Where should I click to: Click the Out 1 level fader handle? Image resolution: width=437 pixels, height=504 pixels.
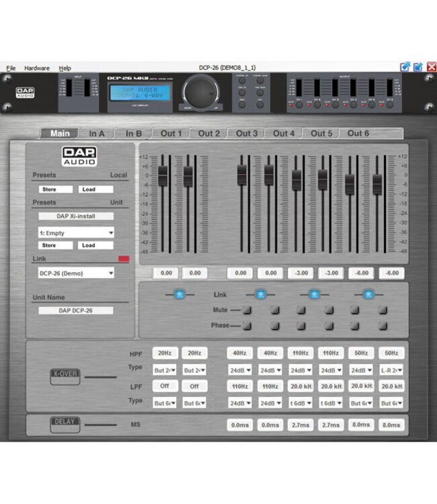[x=241, y=175]
